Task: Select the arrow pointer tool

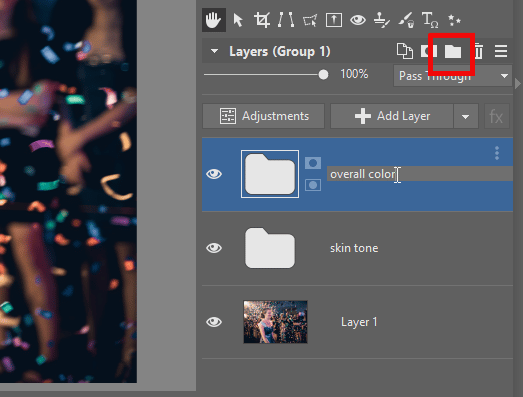Action: pyautogui.click(x=238, y=20)
